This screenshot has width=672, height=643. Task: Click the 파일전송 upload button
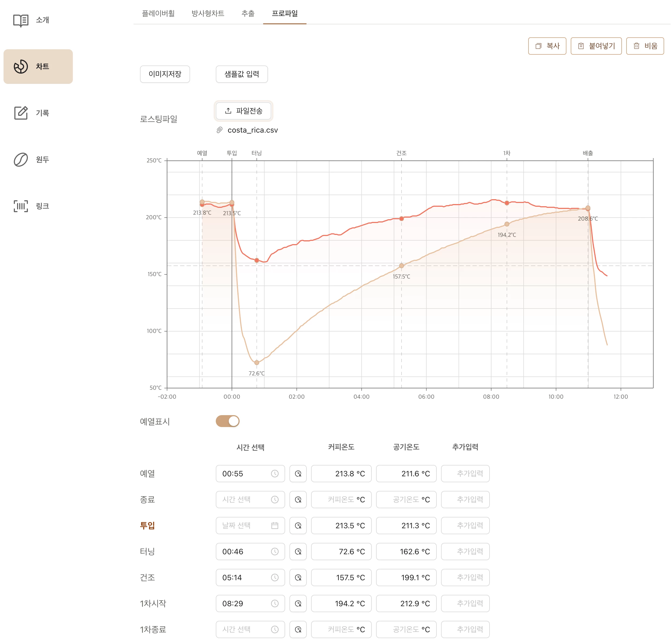pos(243,111)
